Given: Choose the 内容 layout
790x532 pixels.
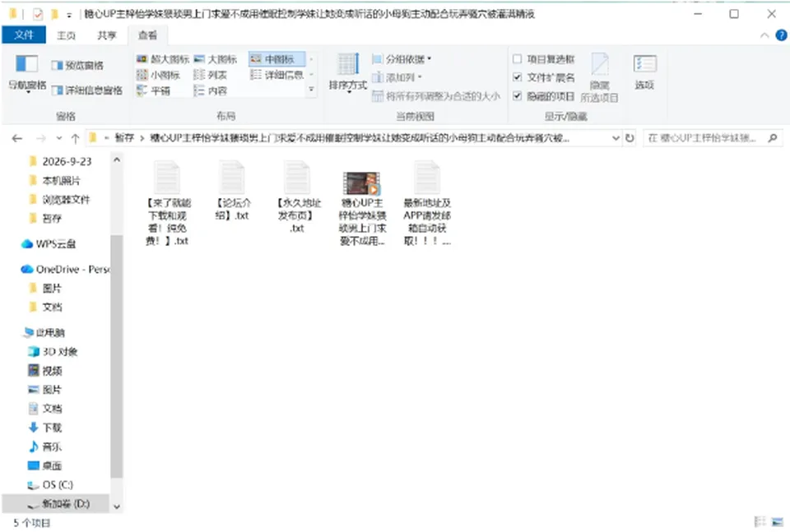Looking at the screenshot, I should (x=211, y=90).
